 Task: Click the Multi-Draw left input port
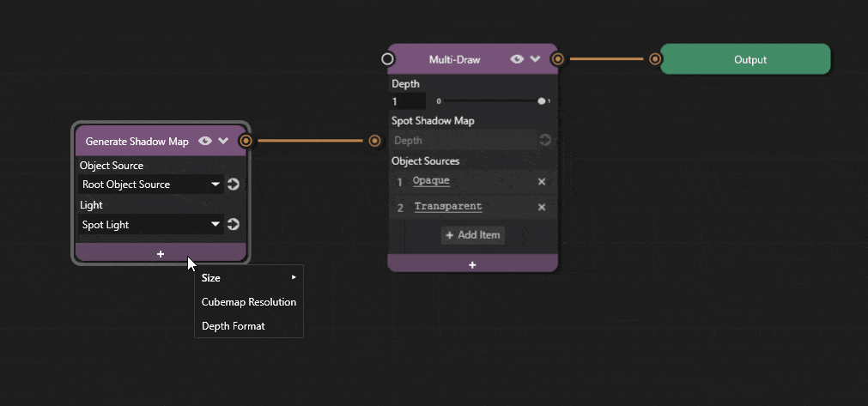tap(388, 59)
